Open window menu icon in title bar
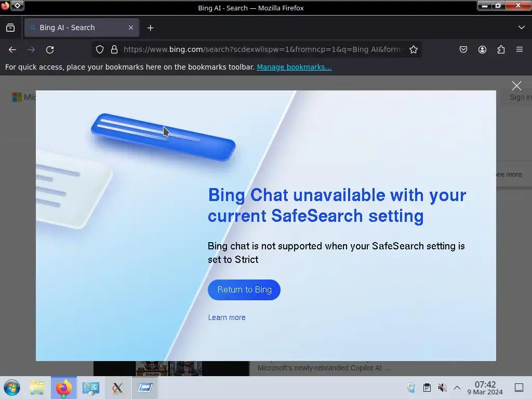The height and width of the screenshot is (399, 532). click(17, 5)
